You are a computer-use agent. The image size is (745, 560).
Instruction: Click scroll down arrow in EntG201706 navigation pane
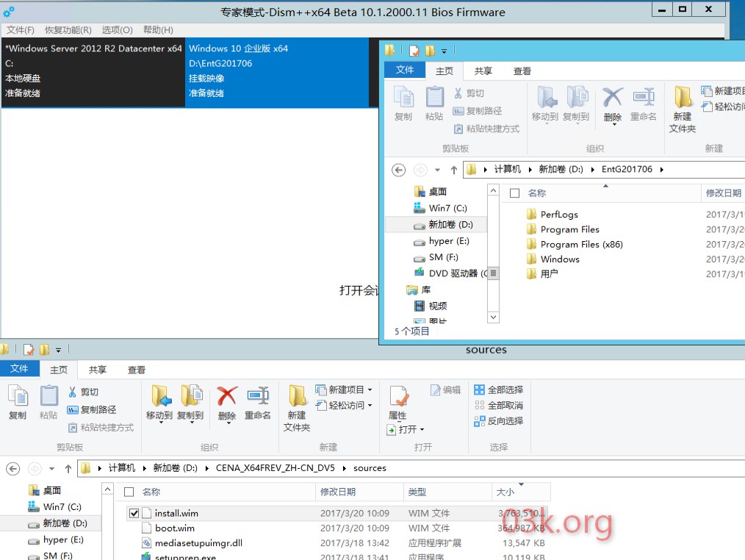click(493, 317)
